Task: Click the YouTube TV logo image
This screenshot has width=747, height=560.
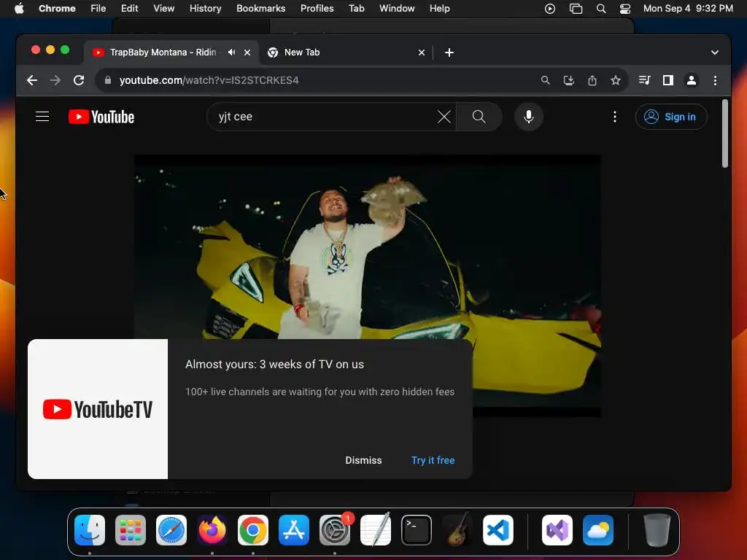Action: [98, 409]
